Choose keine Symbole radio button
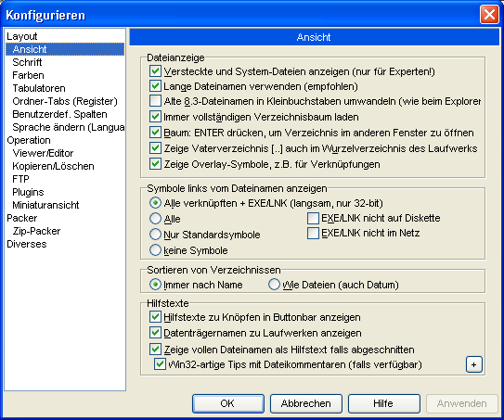 (155, 250)
